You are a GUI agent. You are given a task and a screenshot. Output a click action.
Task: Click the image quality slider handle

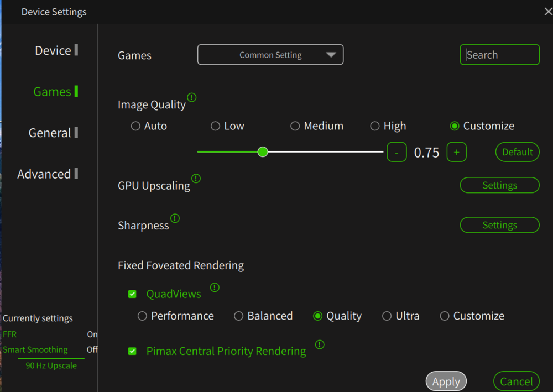click(x=263, y=151)
